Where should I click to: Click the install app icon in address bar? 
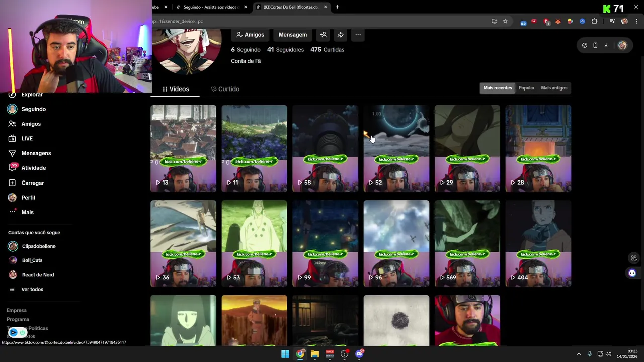(x=494, y=21)
